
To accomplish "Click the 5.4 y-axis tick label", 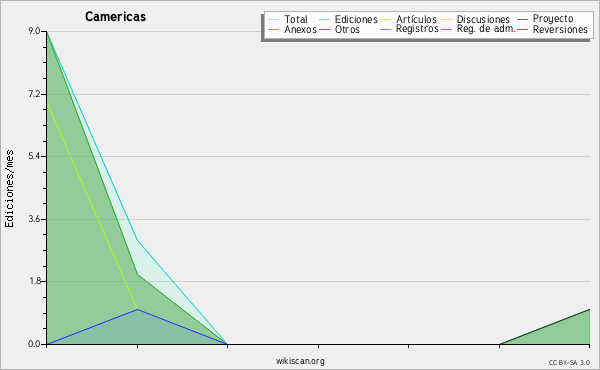I will tap(34, 156).
